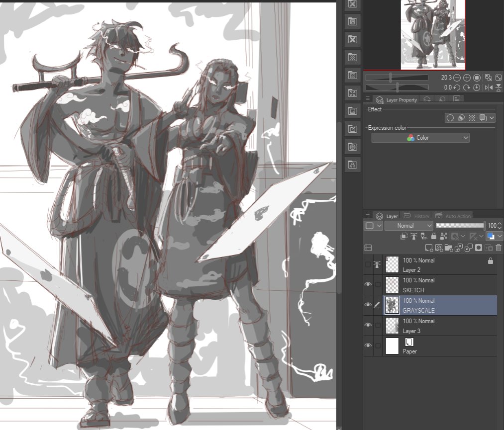Flip the canvas horizontally

[x=489, y=87]
